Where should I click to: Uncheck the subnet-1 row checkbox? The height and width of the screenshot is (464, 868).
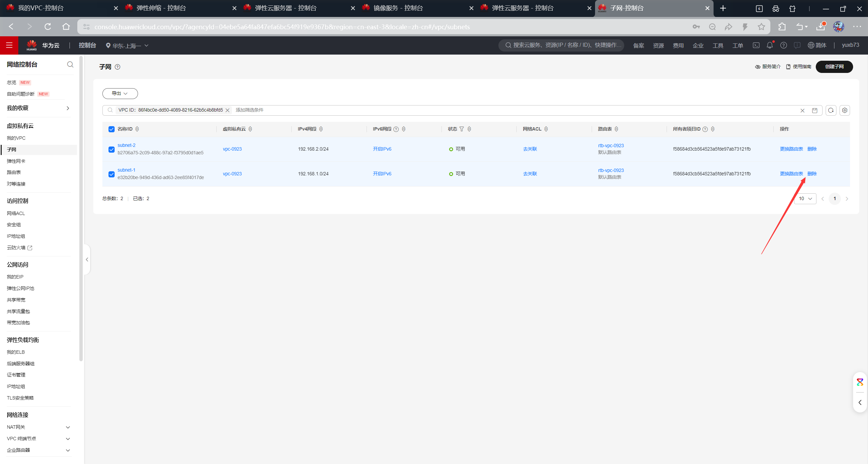(x=112, y=174)
